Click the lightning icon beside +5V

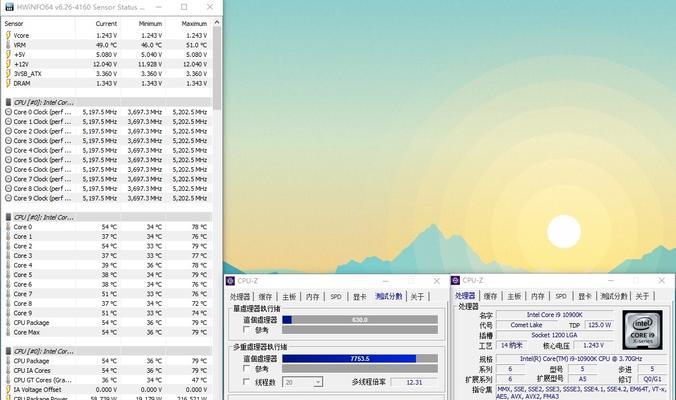pos(8,54)
